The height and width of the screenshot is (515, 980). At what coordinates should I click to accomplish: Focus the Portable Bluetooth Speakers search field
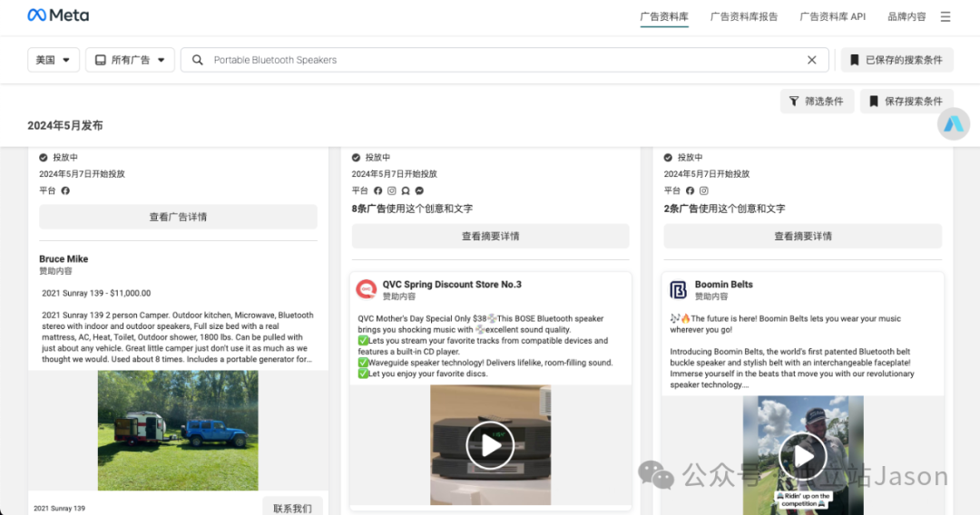pos(505,60)
